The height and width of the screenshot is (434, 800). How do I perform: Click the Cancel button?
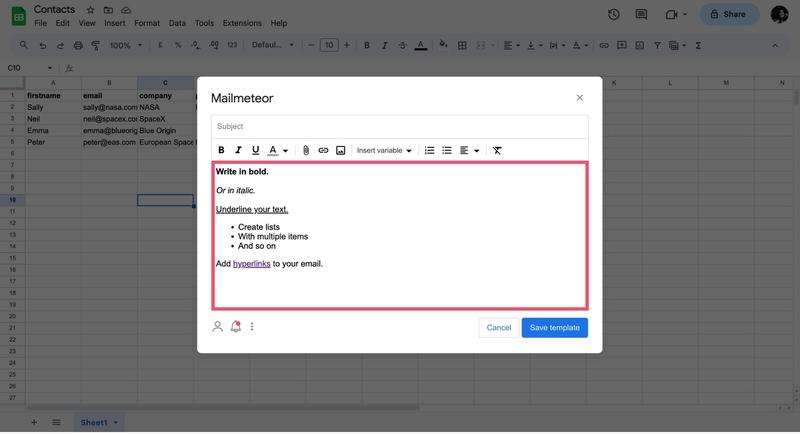click(498, 328)
